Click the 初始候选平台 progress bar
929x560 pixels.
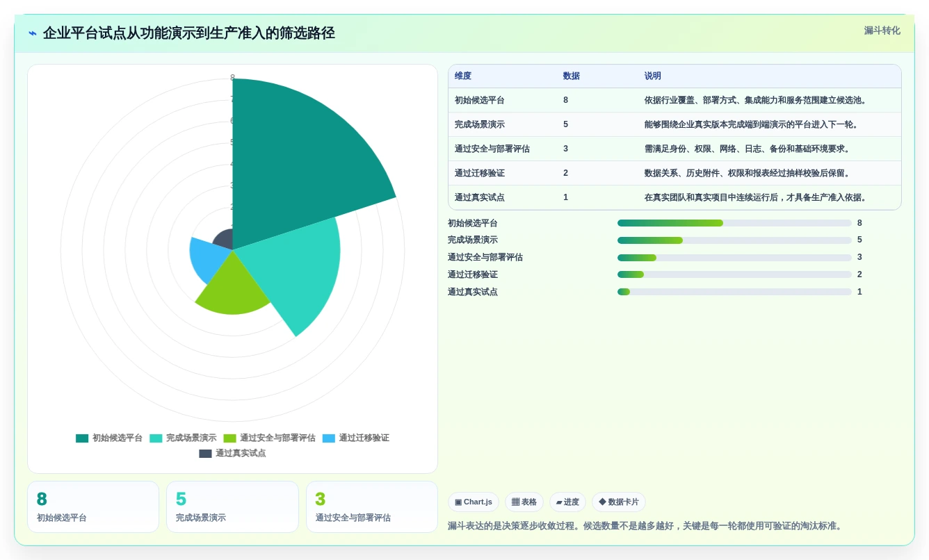click(734, 223)
